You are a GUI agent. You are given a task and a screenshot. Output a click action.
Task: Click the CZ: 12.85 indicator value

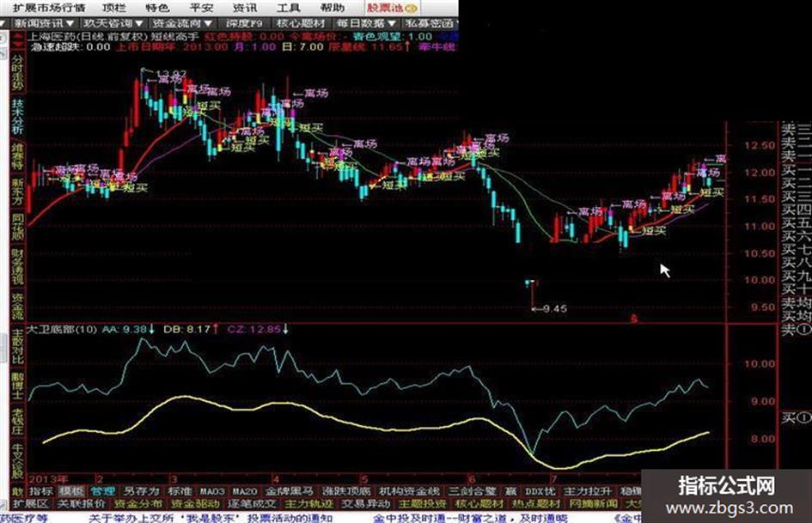(x=258, y=329)
